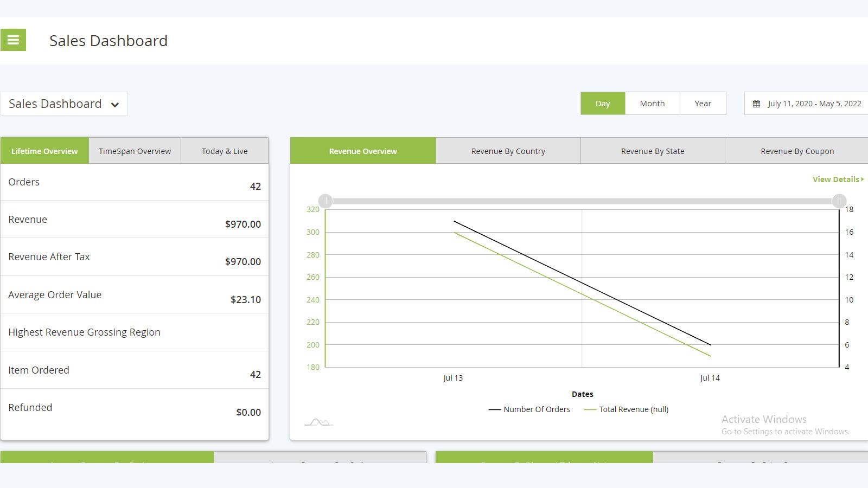Open the Revenue By Coupon tab

coord(797,151)
